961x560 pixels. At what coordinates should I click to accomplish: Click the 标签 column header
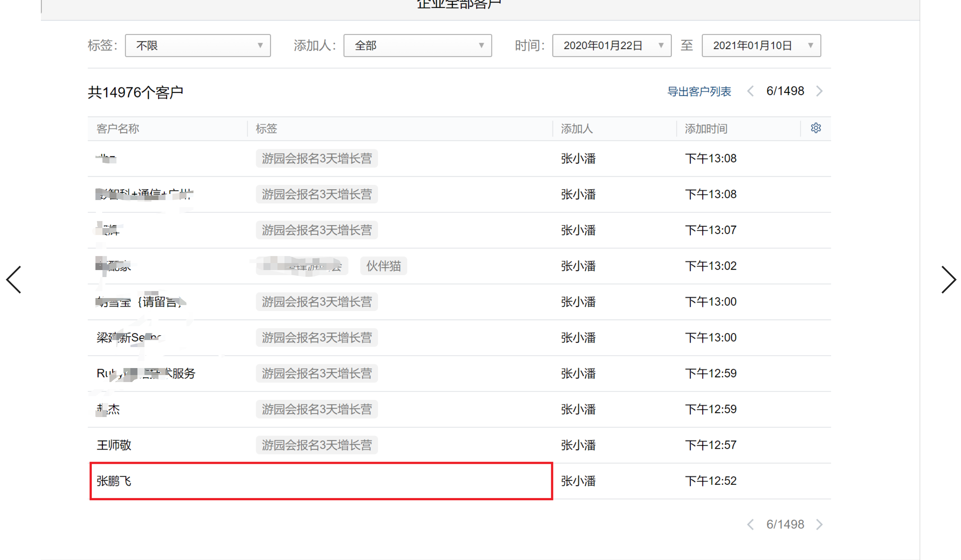point(266,129)
